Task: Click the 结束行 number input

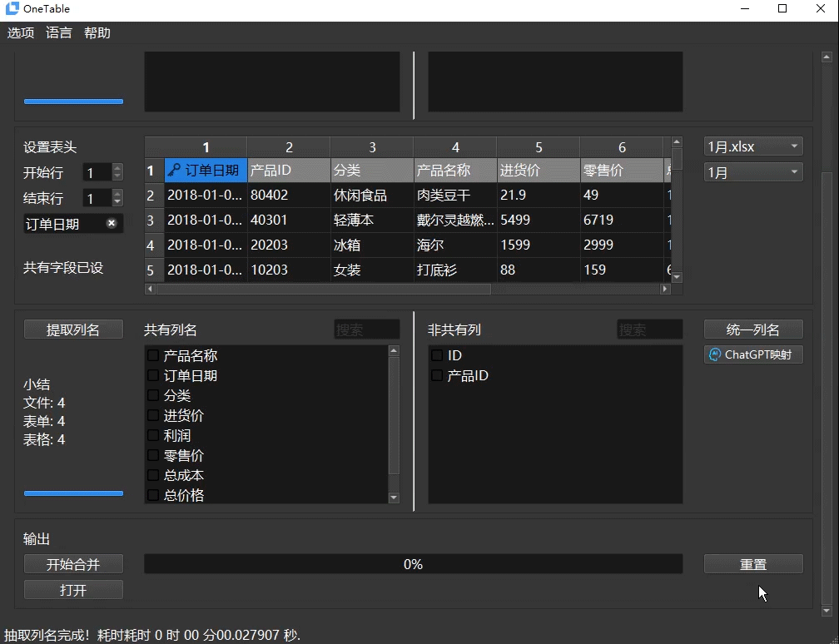Action: (98, 198)
